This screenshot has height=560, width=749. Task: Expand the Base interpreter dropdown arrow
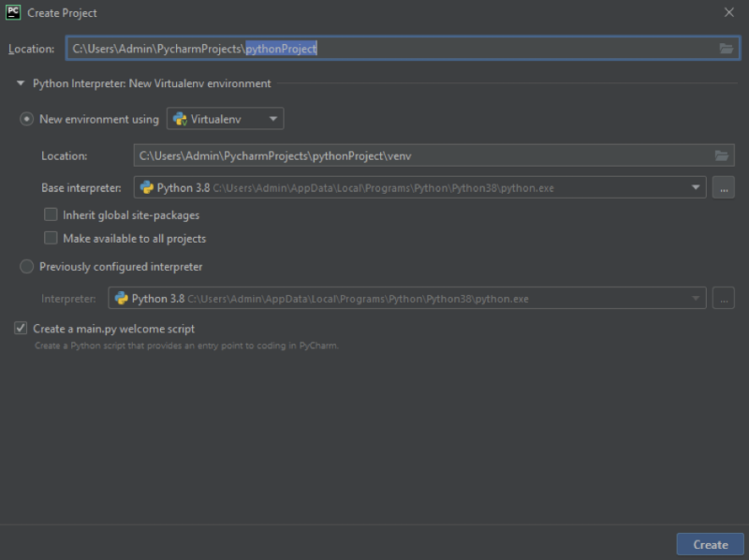click(x=696, y=188)
